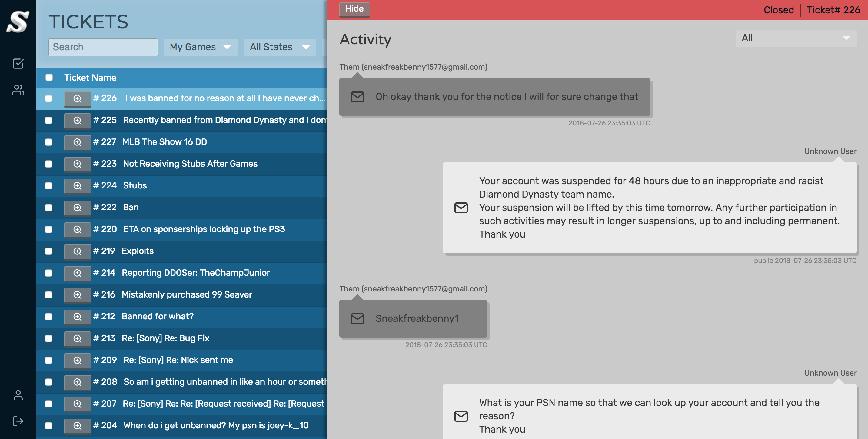Open the profile person sidebar icon

coord(18,395)
